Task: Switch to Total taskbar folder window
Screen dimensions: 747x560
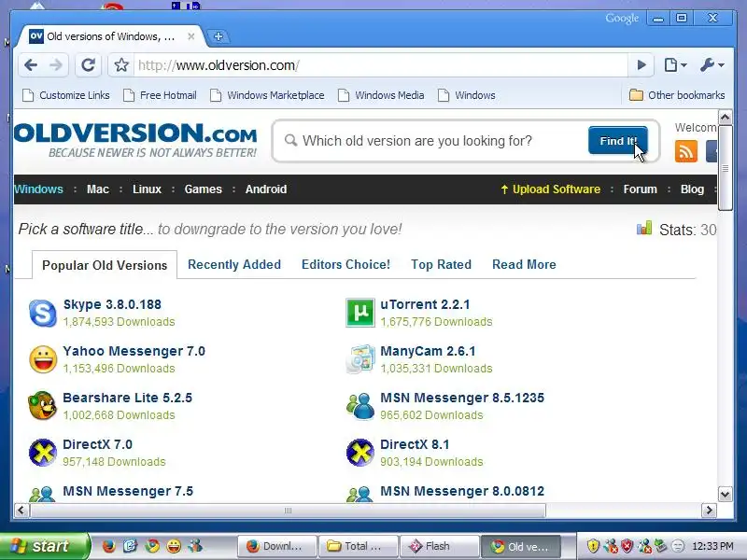Action: (359, 546)
